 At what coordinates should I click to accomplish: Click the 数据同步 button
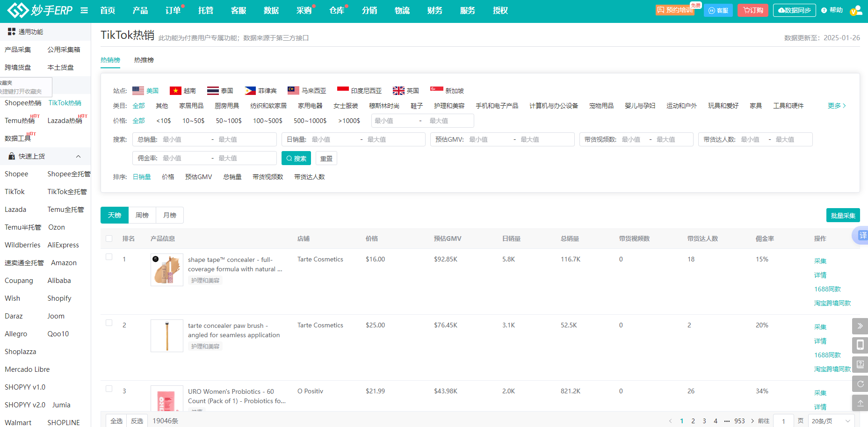pyautogui.click(x=795, y=10)
